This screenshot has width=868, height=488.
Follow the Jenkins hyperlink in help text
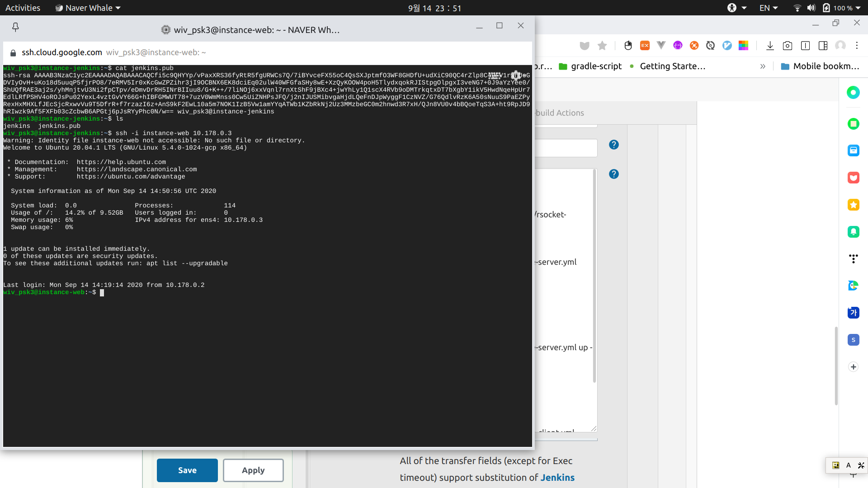[x=557, y=478]
